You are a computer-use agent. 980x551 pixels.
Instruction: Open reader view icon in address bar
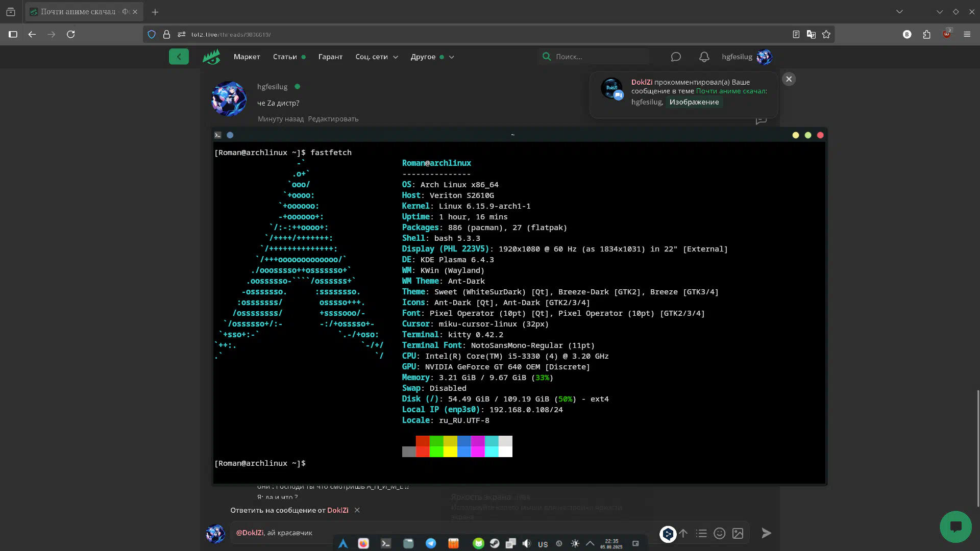(796, 34)
